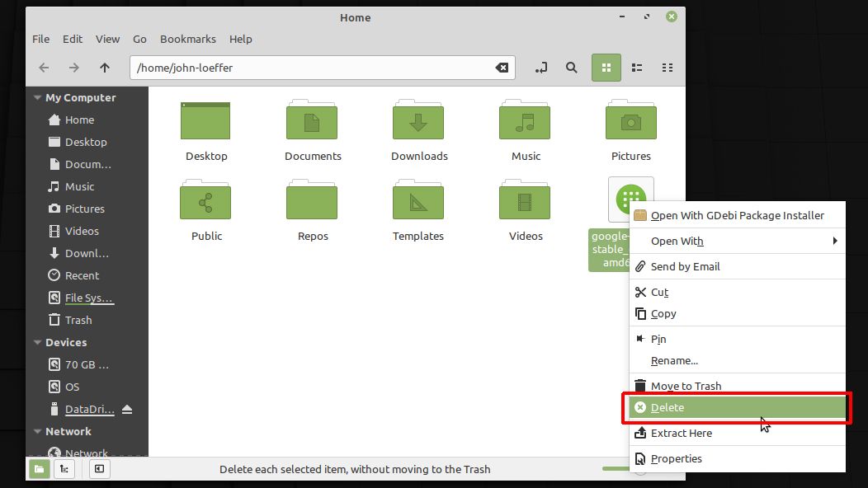Viewport: 868px width, 488px height.
Task: Collapse the My Computer section
Action: tap(36, 96)
